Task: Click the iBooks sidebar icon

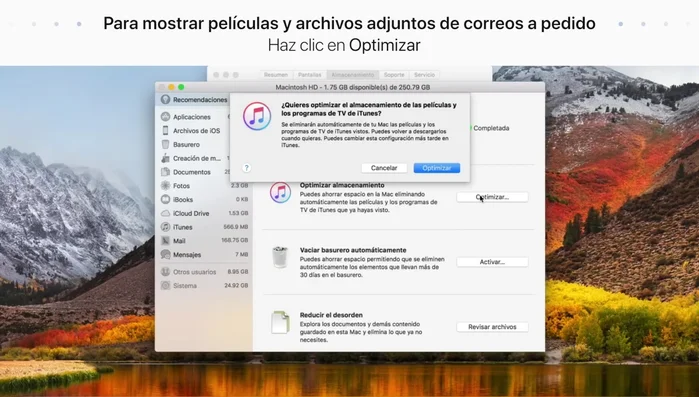Action: [x=165, y=199]
